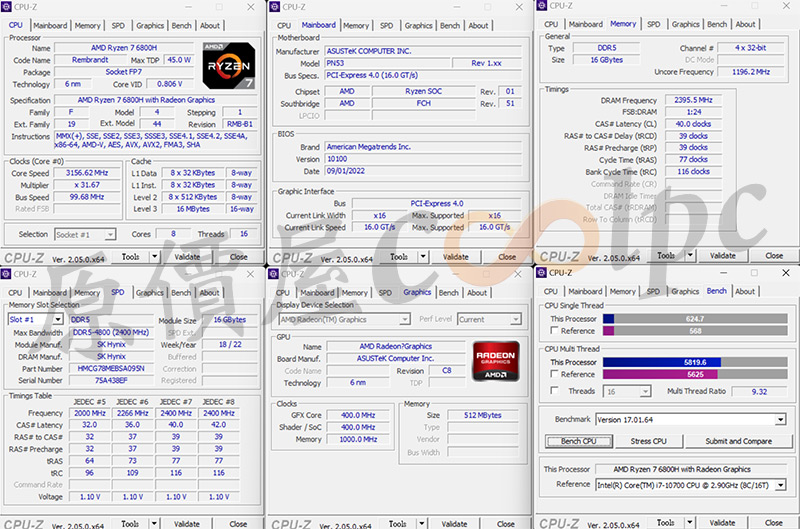Click the CPU-Z title icon in the CPU tab window
The height and width of the screenshot is (529, 800).
pyautogui.click(x=6, y=7)
